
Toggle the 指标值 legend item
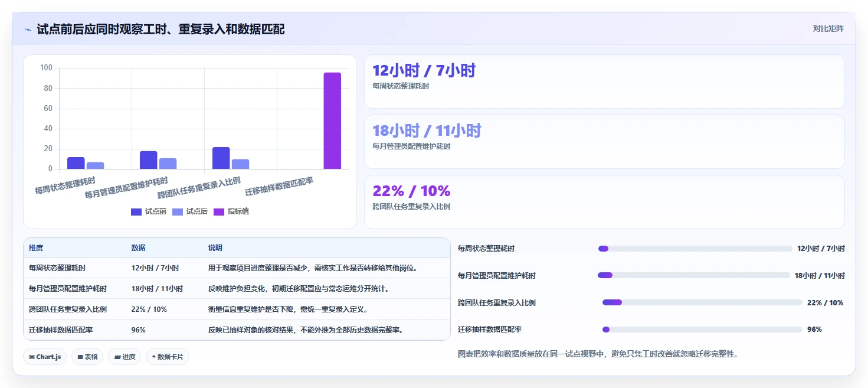pyautogui.click(x=231, y=211)
